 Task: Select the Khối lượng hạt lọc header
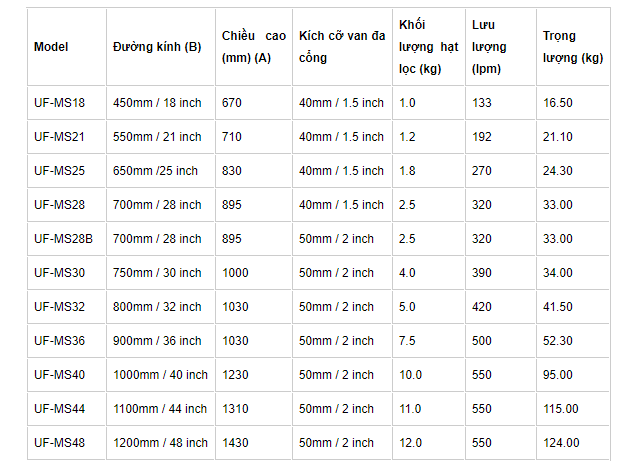point(428,47)
